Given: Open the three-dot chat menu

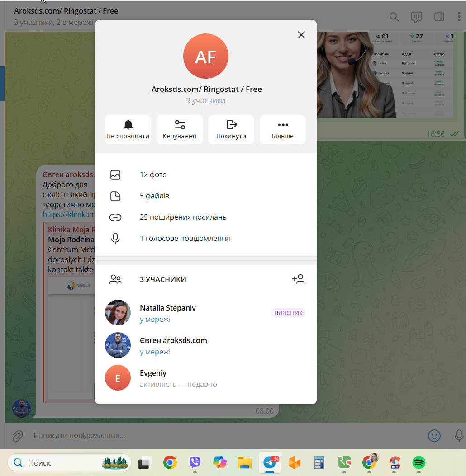Looking at the screenshot, I should click(x=459, y=17).
